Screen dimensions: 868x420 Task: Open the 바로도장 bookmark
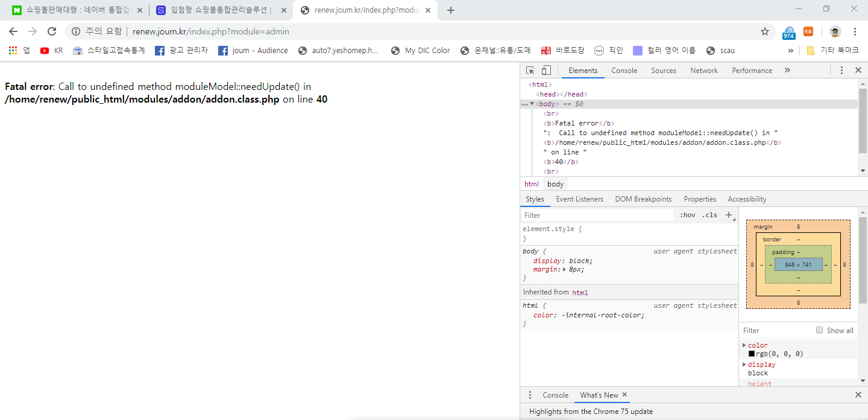(563, 51)
